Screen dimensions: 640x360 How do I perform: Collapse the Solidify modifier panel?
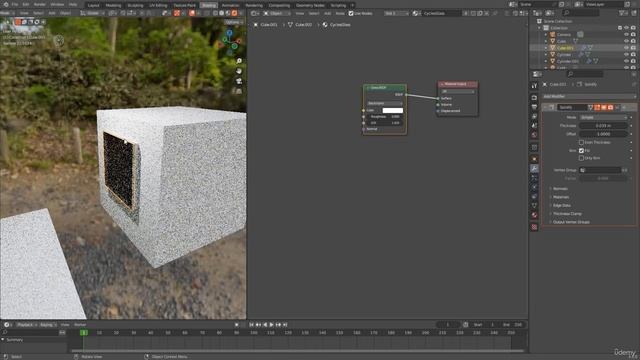545,107
